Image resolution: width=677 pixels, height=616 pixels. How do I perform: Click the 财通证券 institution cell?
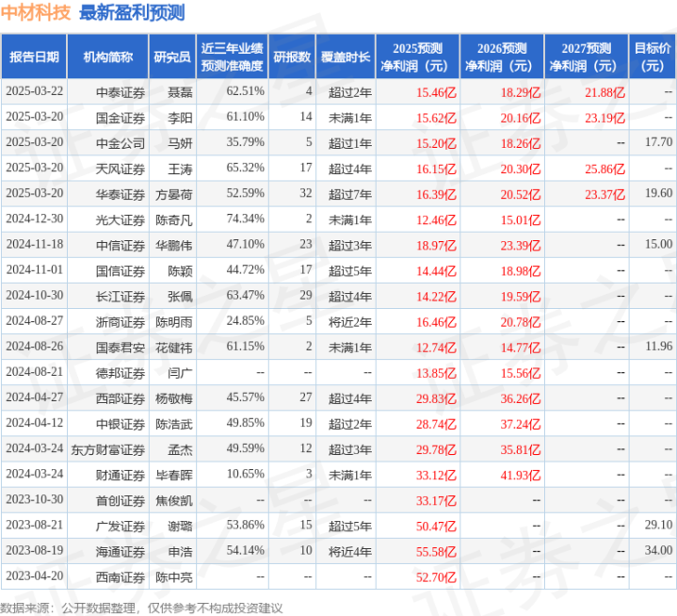(120, 475)
